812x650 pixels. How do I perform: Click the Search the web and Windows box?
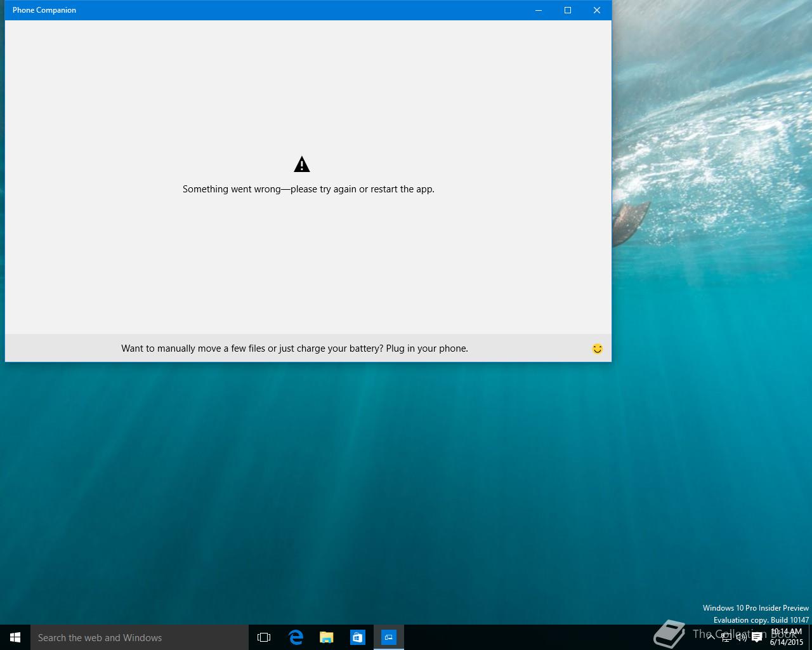click(x=140, y=637)
